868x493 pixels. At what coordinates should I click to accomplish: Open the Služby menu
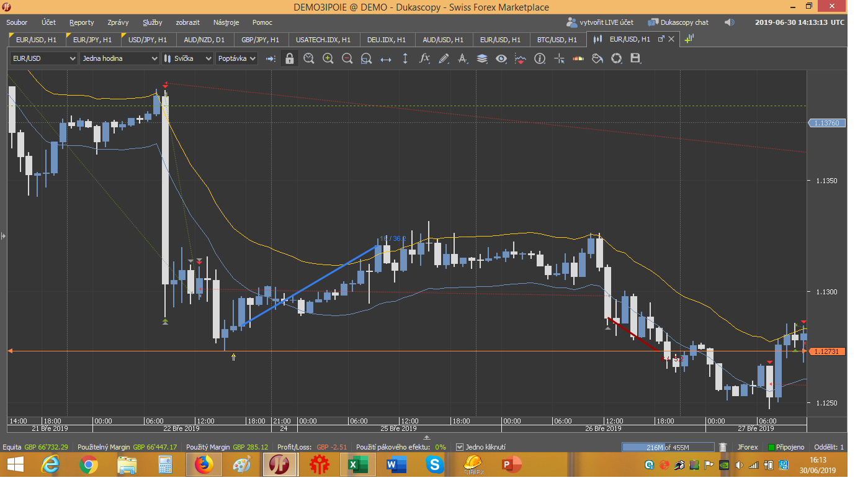152,22
